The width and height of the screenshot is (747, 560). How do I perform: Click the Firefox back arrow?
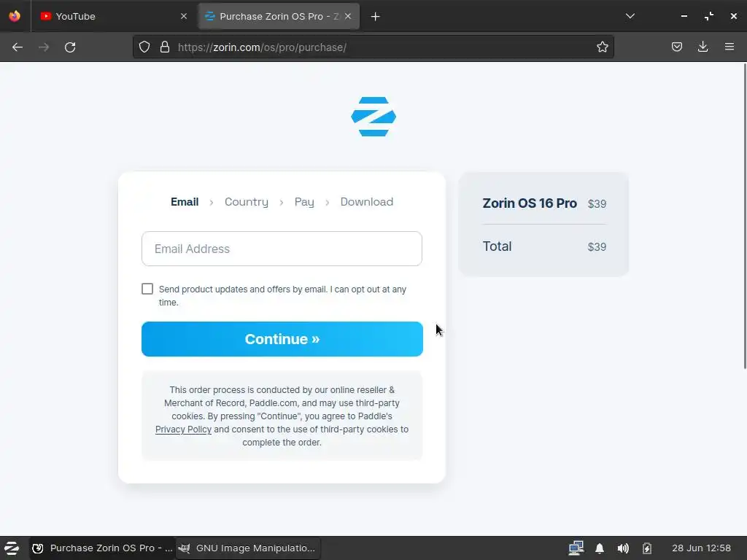(18, 47)
